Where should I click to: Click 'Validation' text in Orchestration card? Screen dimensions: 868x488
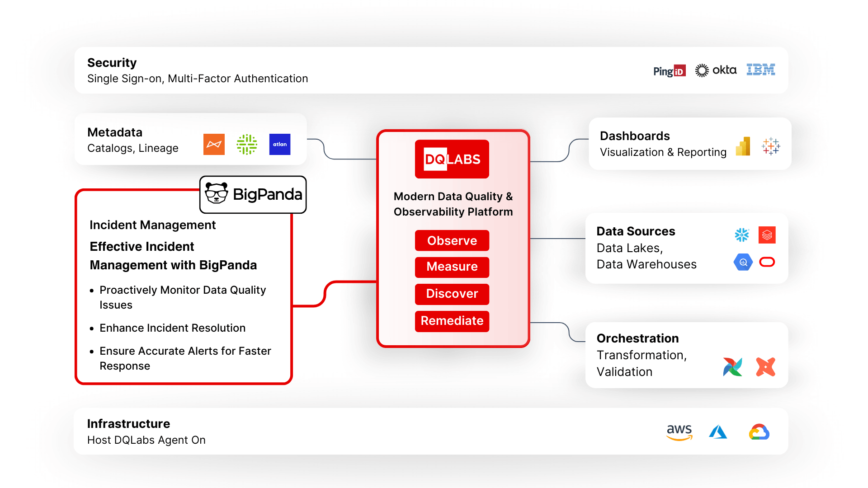(x=624, y=372)
